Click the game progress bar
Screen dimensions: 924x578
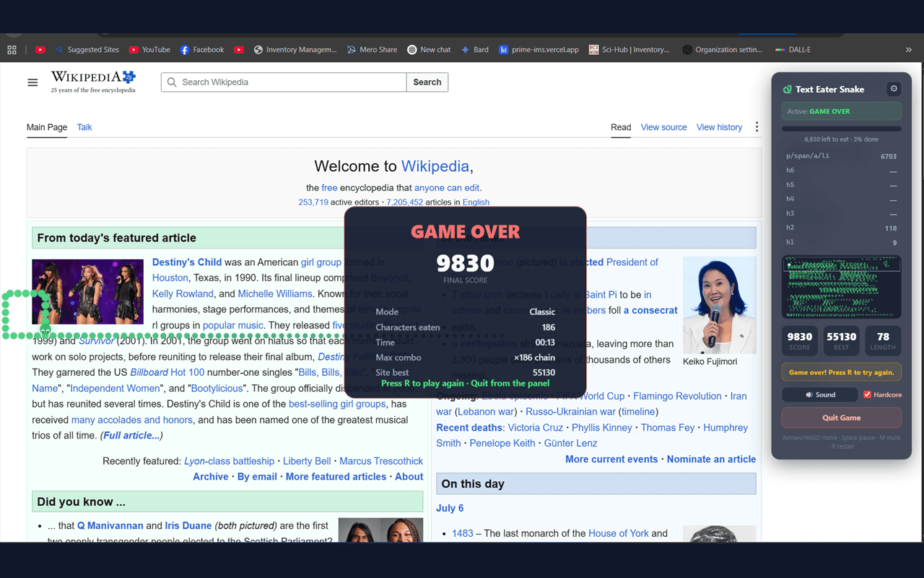841,129
